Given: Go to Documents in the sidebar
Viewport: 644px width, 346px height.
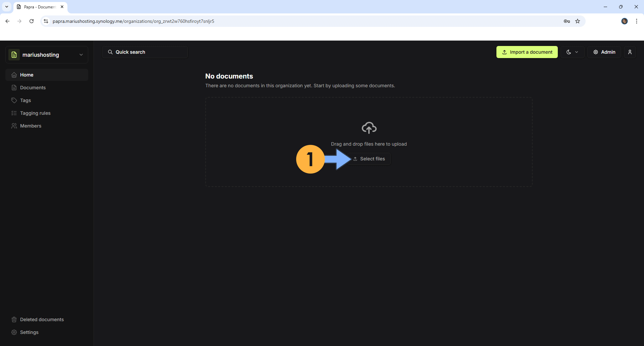Looking at the screenshot, I should [33, 88].
